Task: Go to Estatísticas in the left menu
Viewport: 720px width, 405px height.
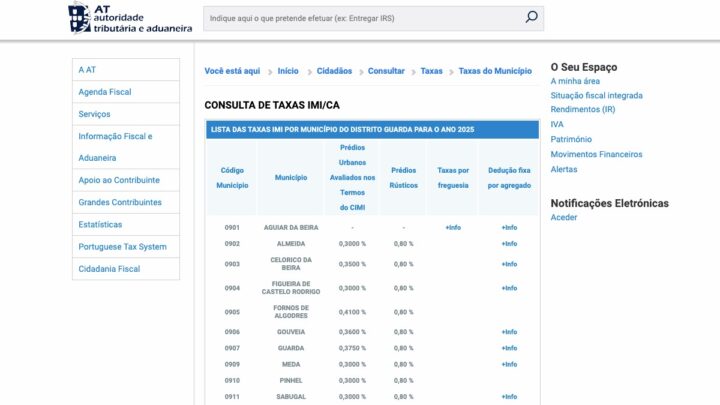Action: [100, 224]
